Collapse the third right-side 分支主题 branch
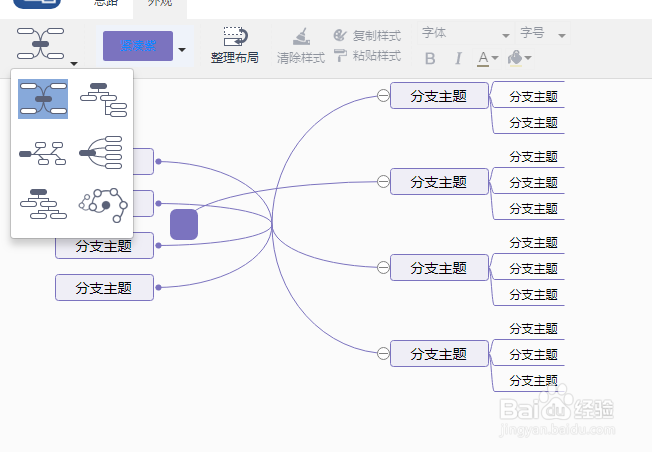The height and width of the screenshot is (452, 652). (x=383, y=267)
